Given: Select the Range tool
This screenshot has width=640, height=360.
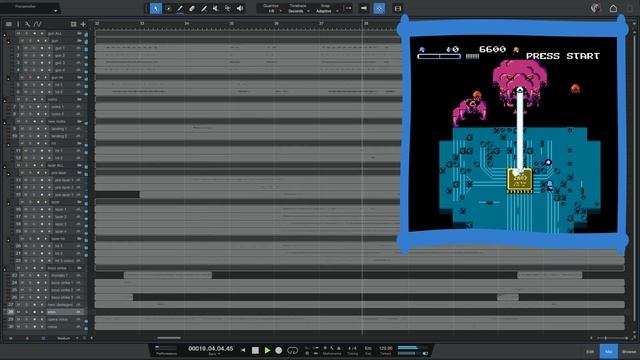Looking at the screenshot, I should [x=168, y=9].
